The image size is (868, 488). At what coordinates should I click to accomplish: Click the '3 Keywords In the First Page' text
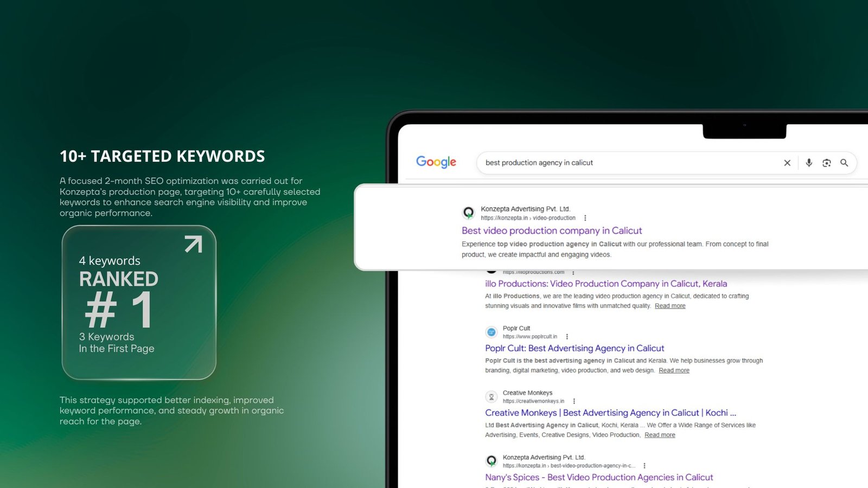[x=117, y=343]
